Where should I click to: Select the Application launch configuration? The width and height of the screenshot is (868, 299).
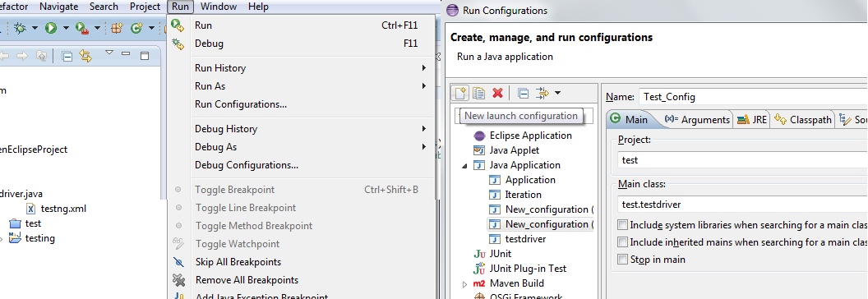point(522,180)
